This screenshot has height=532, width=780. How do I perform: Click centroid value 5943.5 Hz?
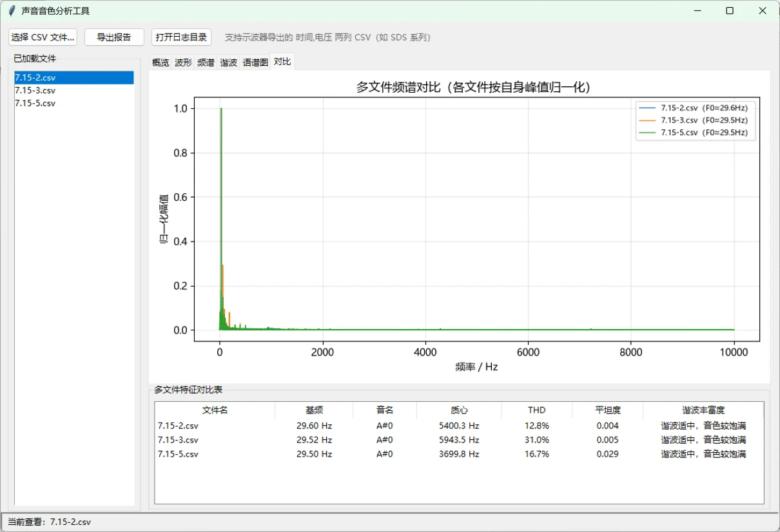459,440
